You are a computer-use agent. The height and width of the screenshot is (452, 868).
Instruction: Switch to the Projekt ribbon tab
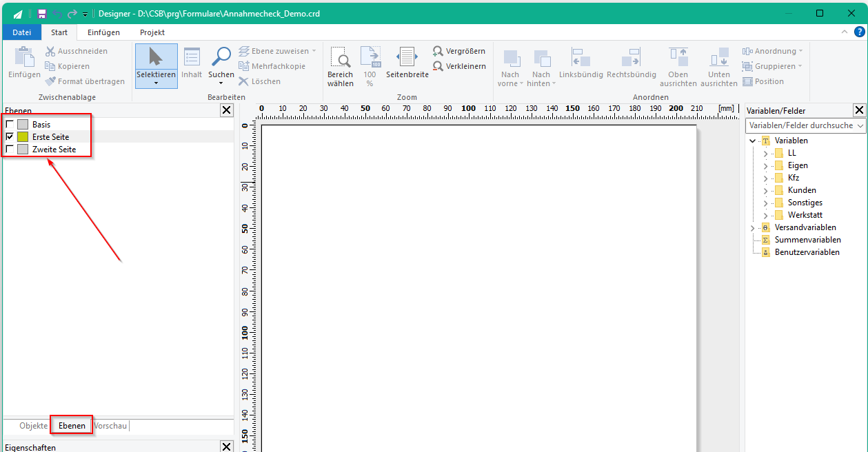(x=152, y=32)
